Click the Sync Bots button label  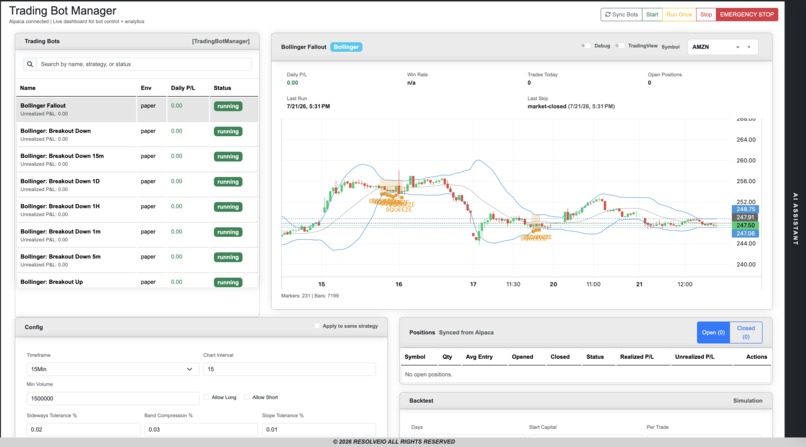coord(625,14)
